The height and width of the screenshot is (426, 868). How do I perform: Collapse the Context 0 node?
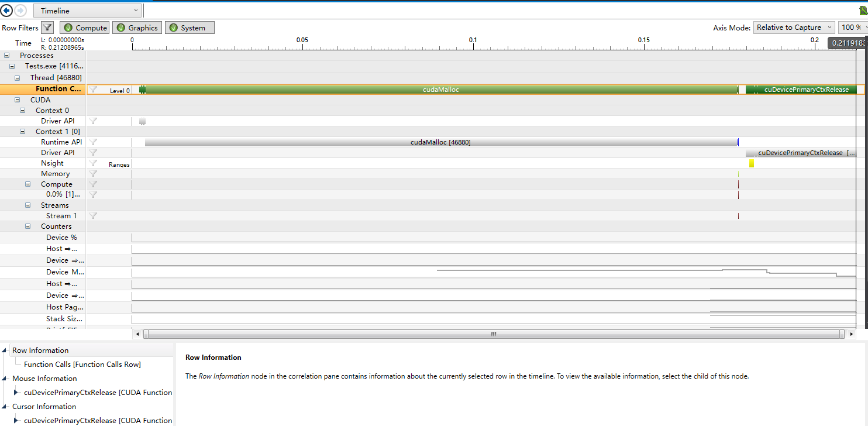point(23,111)
